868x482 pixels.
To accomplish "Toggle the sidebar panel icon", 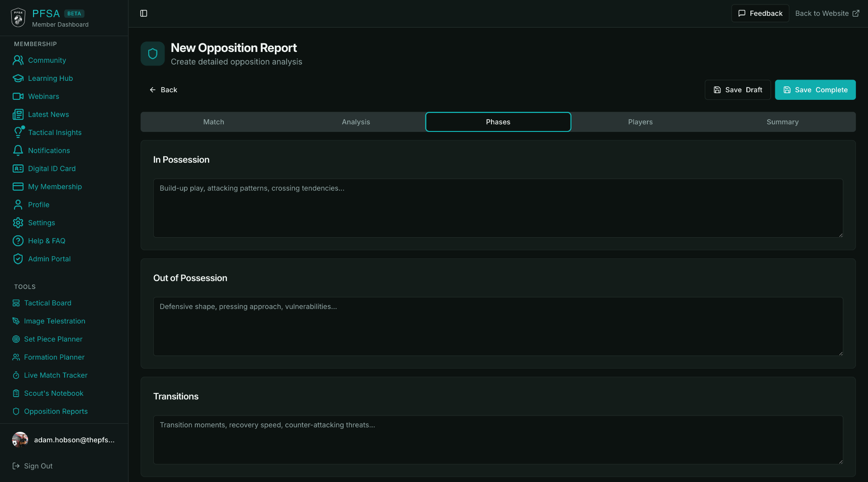I will click(144, 14).
